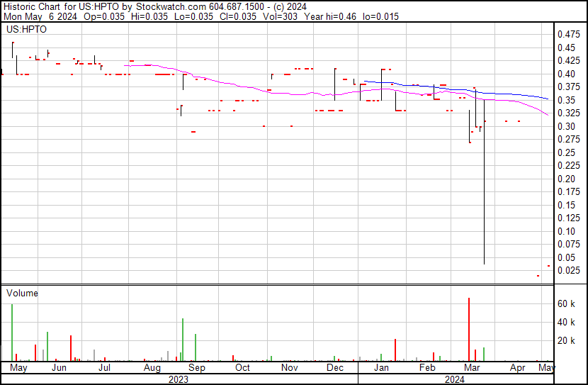The image size is (588, 385).
Task: Select the 0.425 price axis label
Action: click(x=568, y=61)
